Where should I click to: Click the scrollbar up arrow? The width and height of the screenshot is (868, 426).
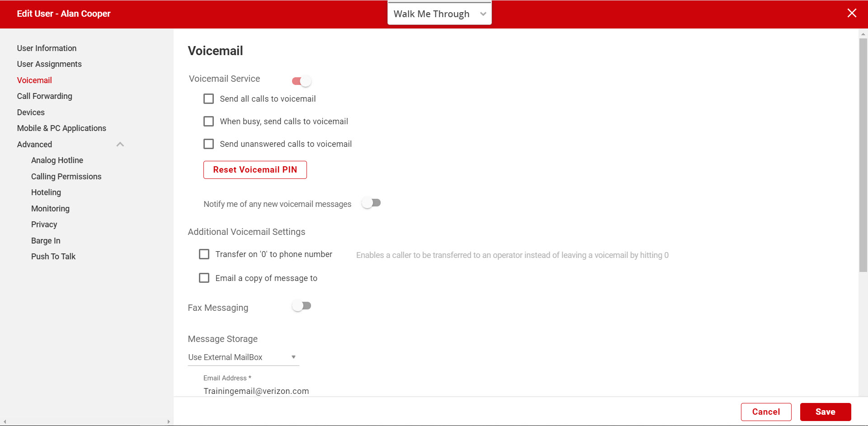863,34
